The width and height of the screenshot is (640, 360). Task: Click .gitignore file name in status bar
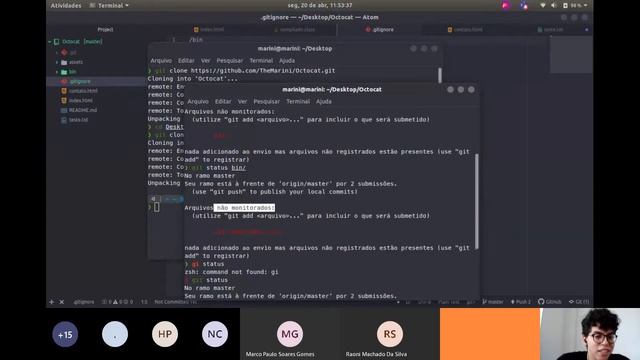pos(84,302)
